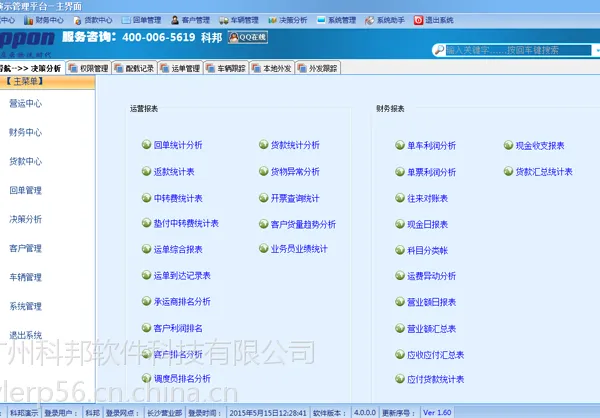
Task: Click green icon beside 营业额汇总表
Action: click(x=400, y=328)
